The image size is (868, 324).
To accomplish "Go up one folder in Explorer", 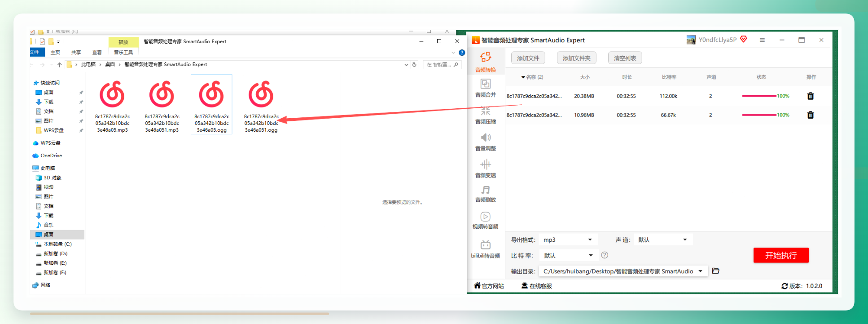I will 59,65.
